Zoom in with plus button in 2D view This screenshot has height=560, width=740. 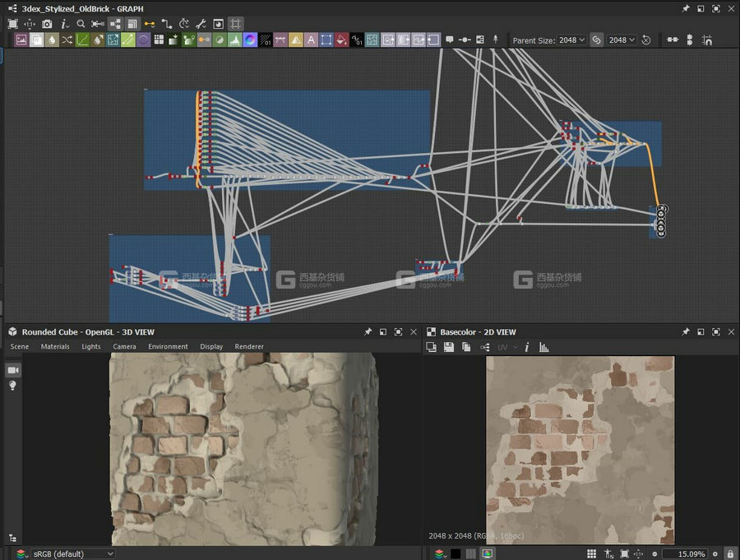(x=715, y=554)
